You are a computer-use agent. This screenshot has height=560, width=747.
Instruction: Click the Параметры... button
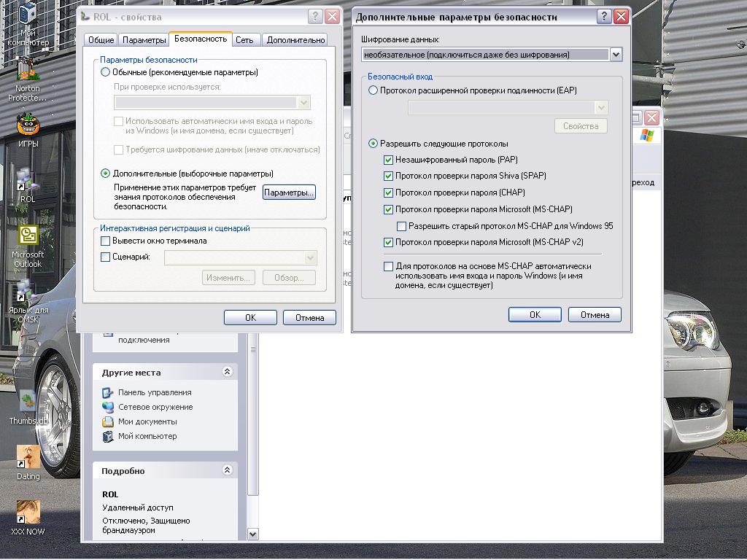(289, 192)
